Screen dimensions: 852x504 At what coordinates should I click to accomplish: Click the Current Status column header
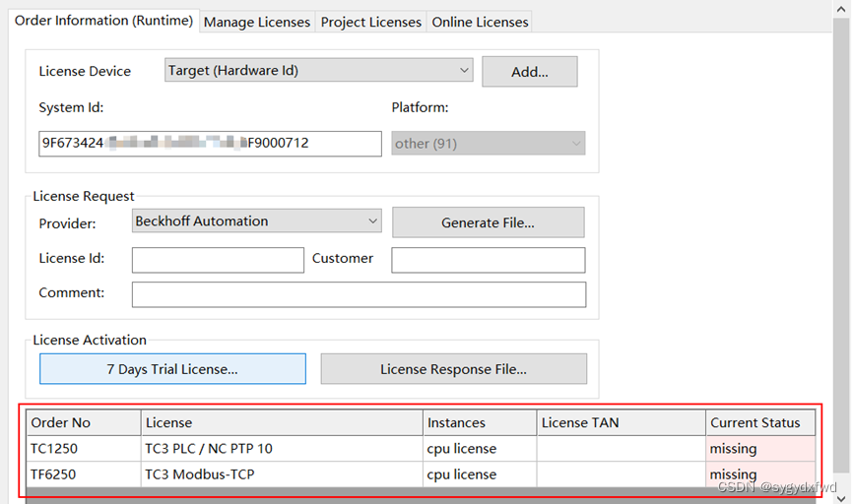(760, 422)
